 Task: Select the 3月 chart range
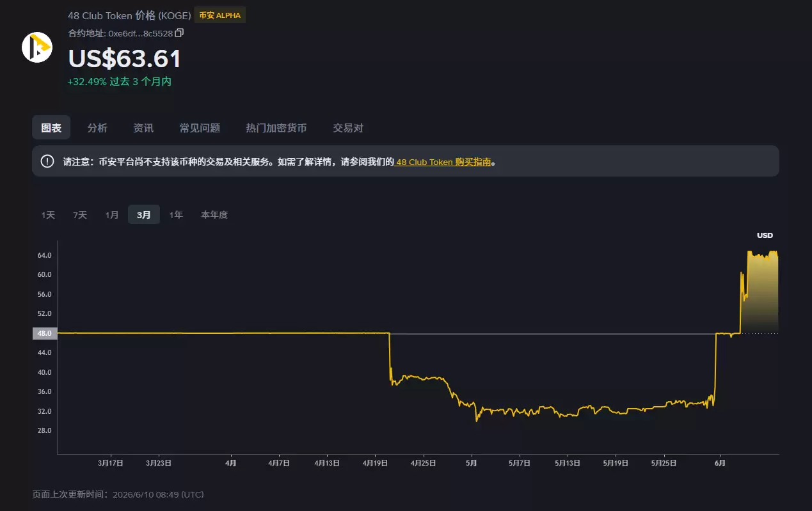point(144,215)
